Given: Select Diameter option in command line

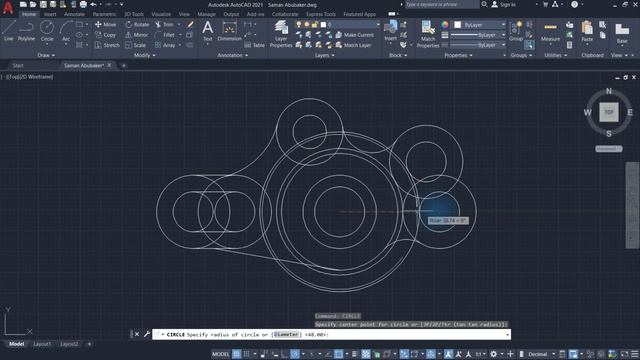Looking at the screenshot, I should pyautogui.click(x=286, y=334).
